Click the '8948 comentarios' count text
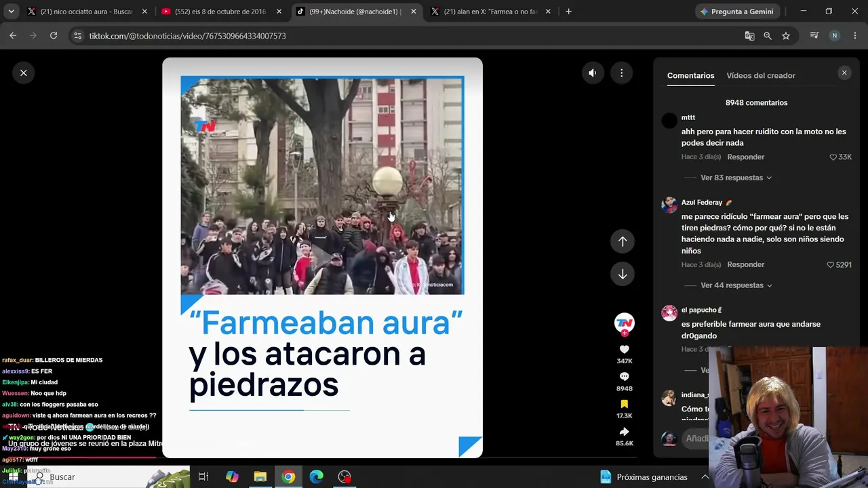 756,103
